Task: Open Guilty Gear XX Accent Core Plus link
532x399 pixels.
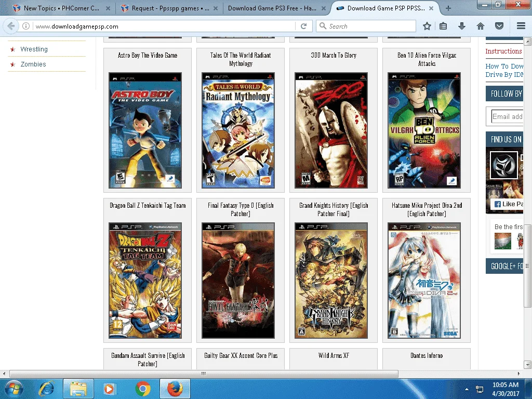Action: pyautogui.click(x=241, y=355)
